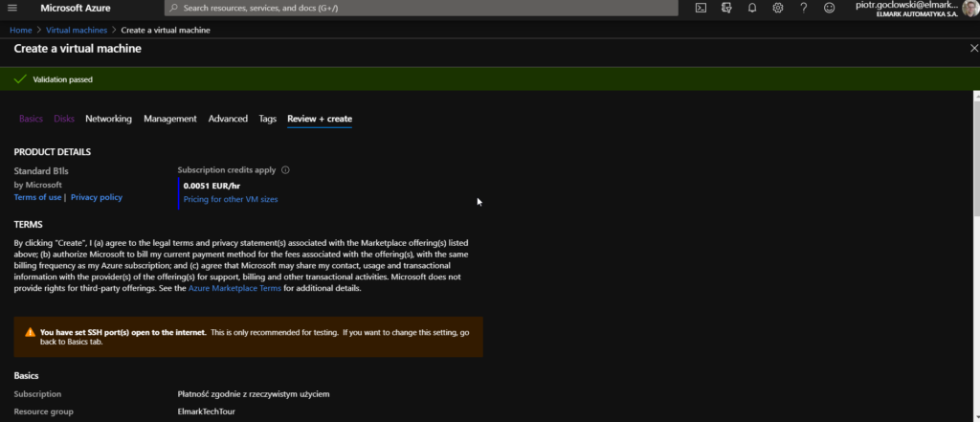
Task: Click the Płatność zgodnie z rzeczywistym użyciem value
Action: (253, 394)
